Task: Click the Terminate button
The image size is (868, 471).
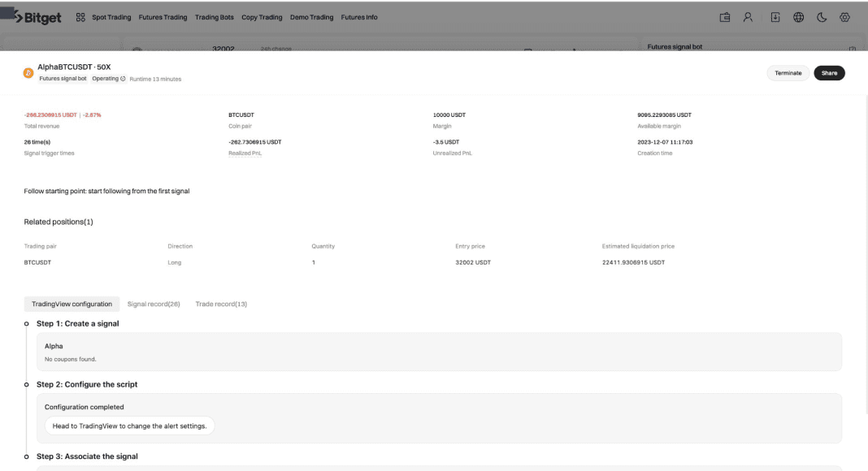Action: [x=788, y=73]
